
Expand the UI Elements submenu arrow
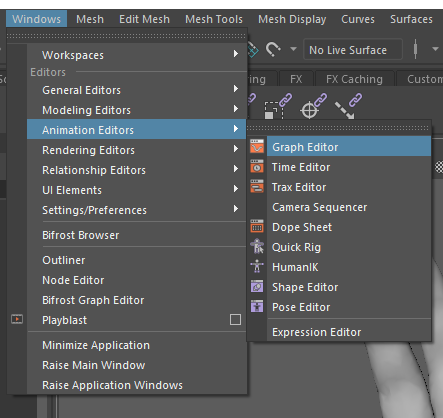coord(236,189)
